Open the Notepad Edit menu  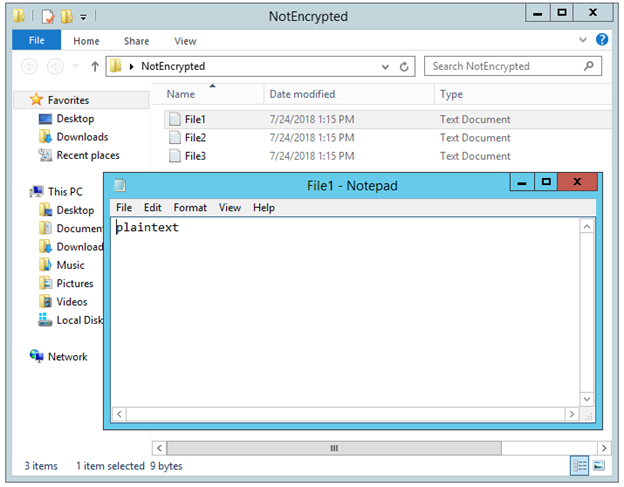click(x=152, y=208)
